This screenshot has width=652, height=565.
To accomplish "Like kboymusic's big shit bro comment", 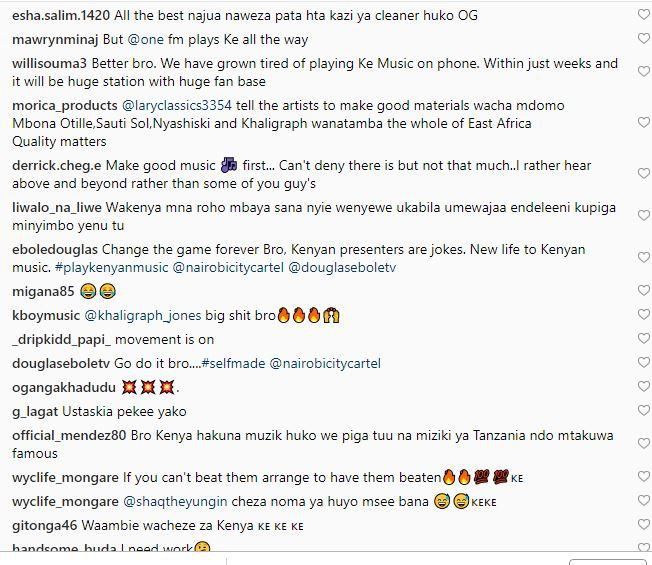I will [644, 314].
